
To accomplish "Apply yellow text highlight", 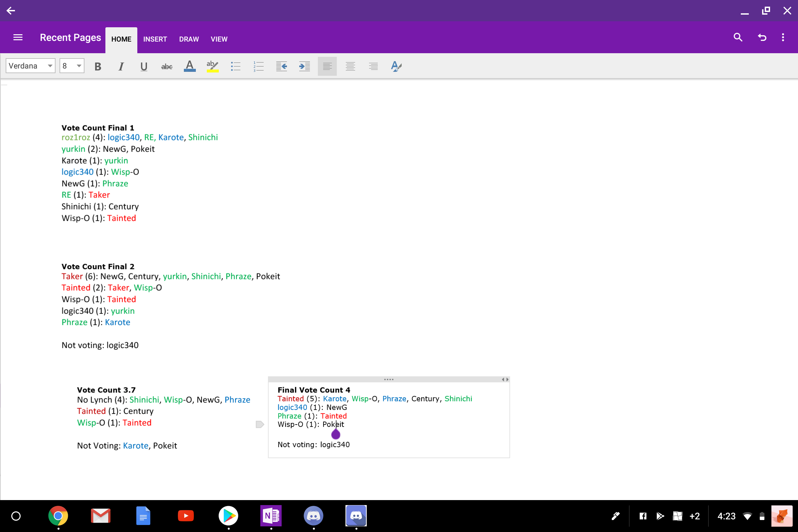I will (x=212, y=66).
